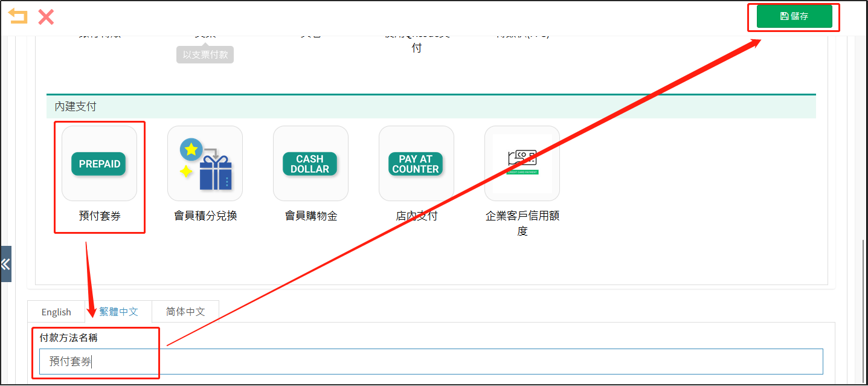868x386 pixels.
Task: Click the 預付套券 label text
Action: coord(100,216)
